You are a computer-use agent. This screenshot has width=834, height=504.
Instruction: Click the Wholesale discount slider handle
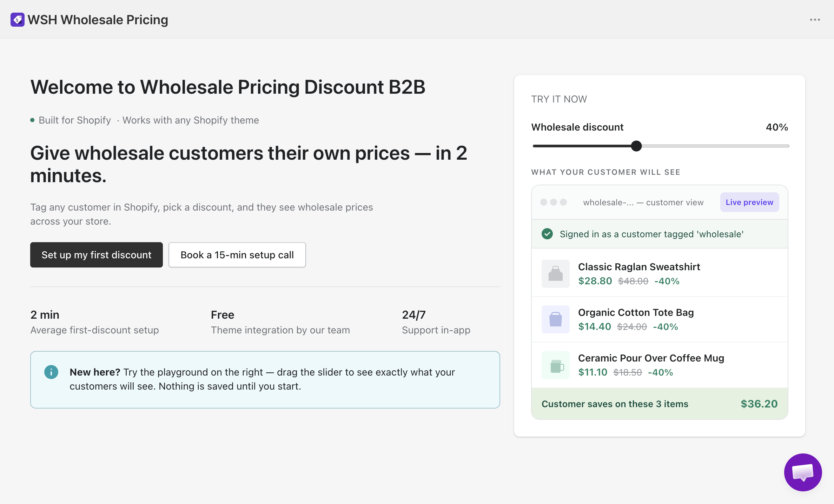[x=636, y=146]
